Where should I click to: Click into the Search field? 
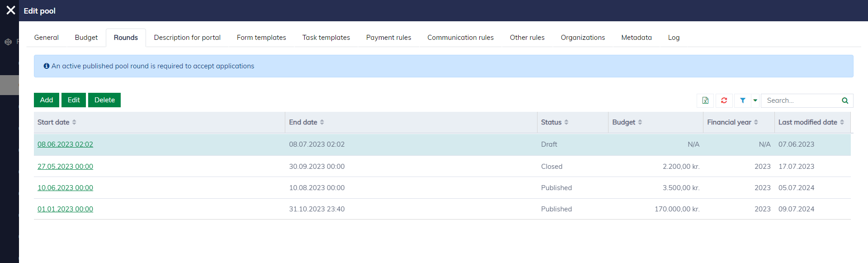pos(800,100)
